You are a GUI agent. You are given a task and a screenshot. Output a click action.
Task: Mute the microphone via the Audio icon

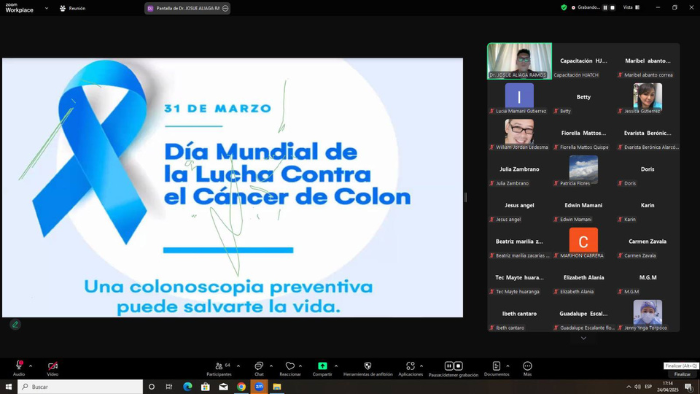pos(19,366)
